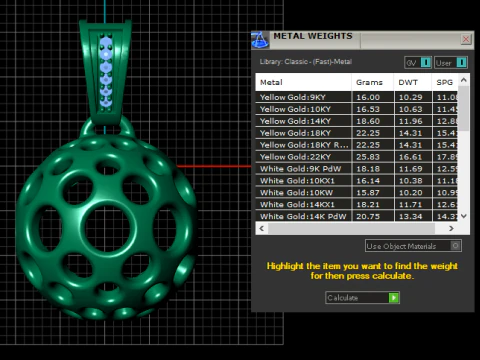Image resolution: width=480 pixels, height=360 pixels.
Task: Select the green sphere pendant model
Action: pyautogui.click(x=107, y=227)
